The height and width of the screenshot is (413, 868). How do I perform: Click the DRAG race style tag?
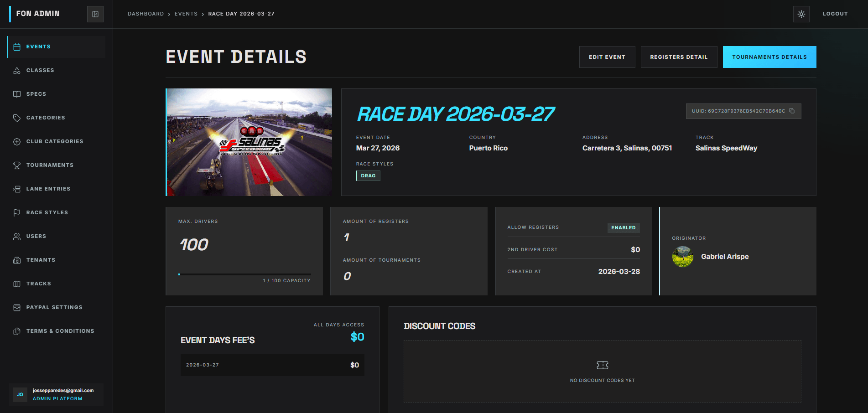click(368, 176)
